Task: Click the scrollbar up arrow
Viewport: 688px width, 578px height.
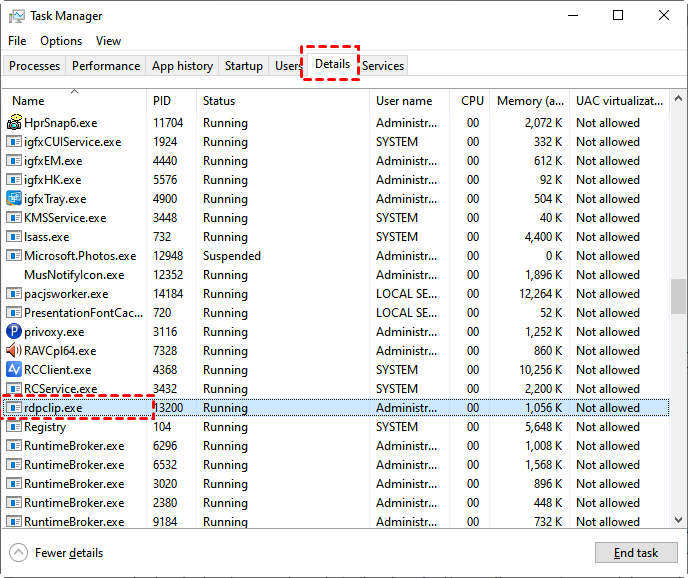Action: tap(678, 98)
